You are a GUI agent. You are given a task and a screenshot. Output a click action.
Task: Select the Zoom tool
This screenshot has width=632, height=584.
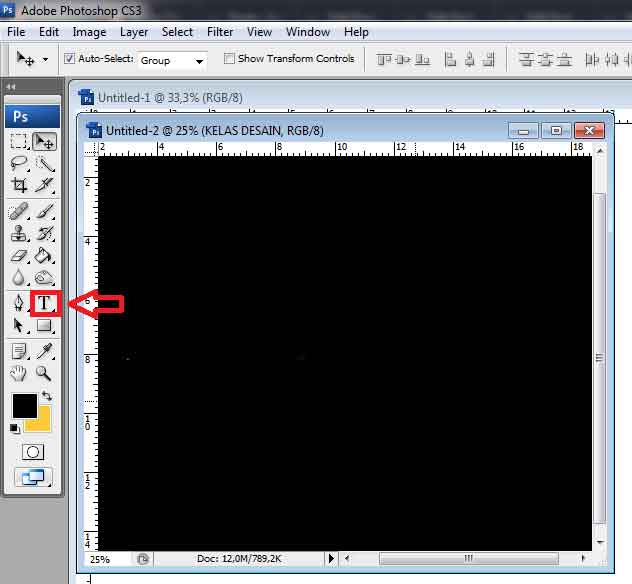click(x=44, y=374)
